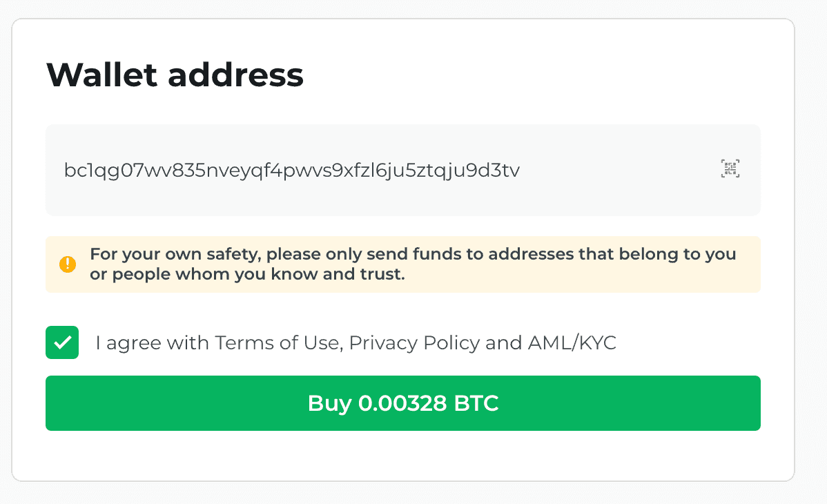This screenshot has width=827, height=504.
Task: Click the Wallet address heading
Action: 174,75
